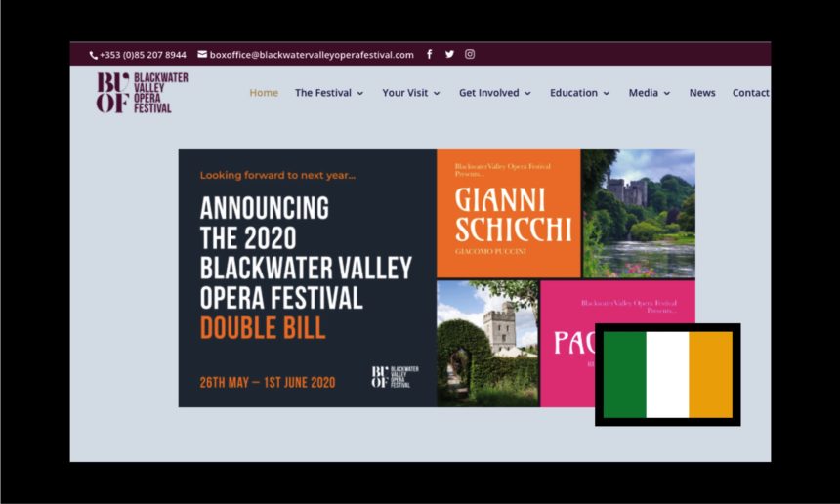Go to the Home menu item
Image resolution: width=840 pixels, height=504 pixels.
264,93
